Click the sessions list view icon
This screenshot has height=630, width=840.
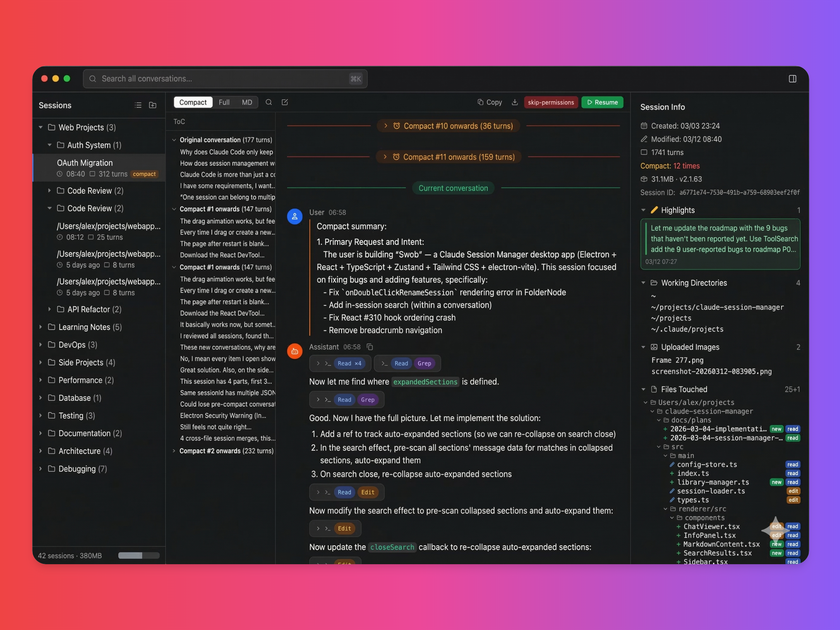pyautogui.click(x=138, y=105)
